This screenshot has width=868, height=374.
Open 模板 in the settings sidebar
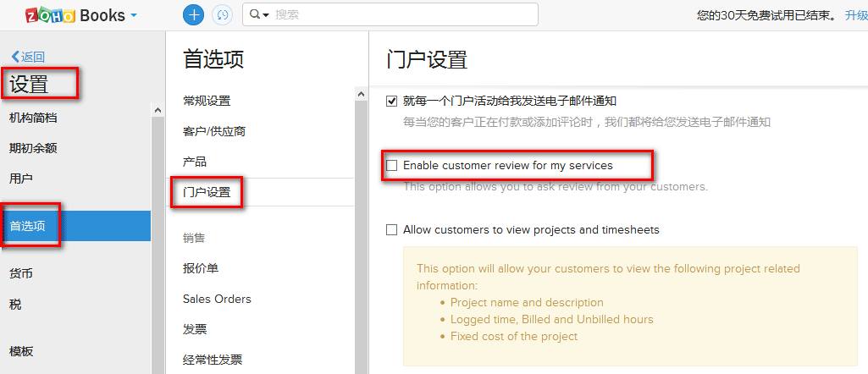(x=21, y=351)
